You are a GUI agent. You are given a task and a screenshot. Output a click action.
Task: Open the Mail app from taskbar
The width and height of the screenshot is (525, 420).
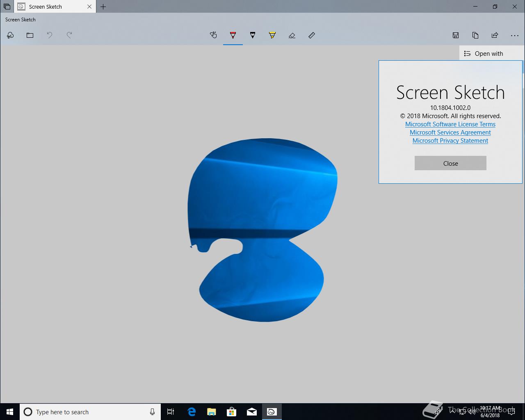coord(252,412)
